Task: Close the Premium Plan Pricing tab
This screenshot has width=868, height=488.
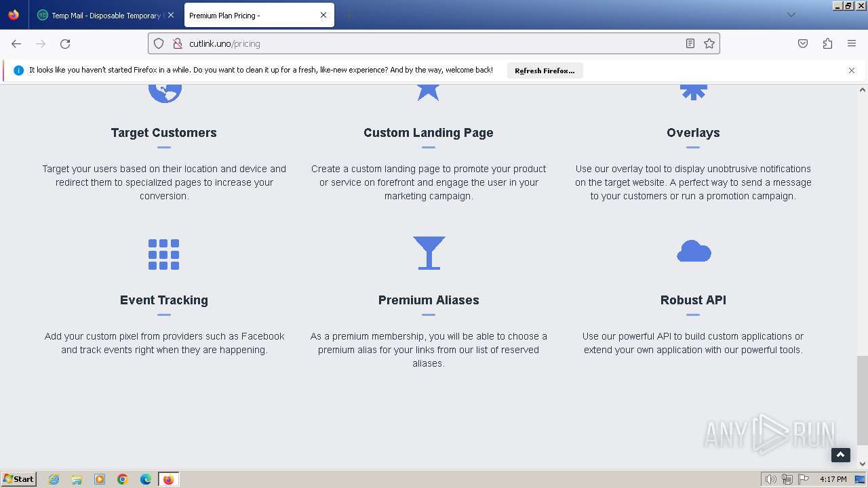Action: 323,15
